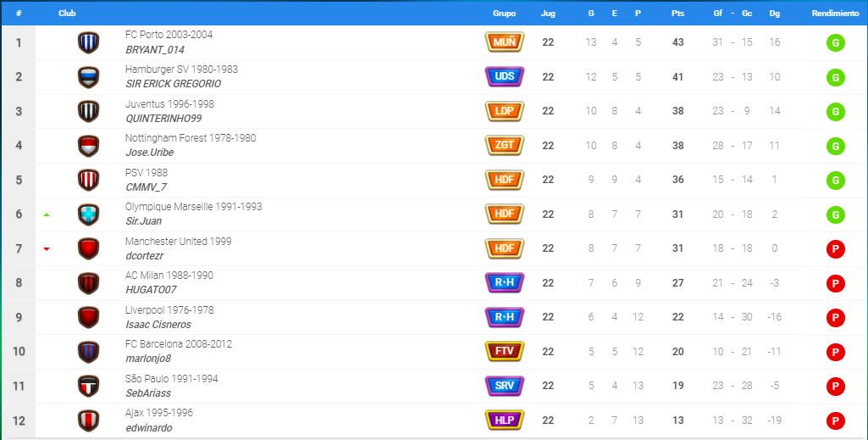Click the Rendimiento column header

pos(835,14)
